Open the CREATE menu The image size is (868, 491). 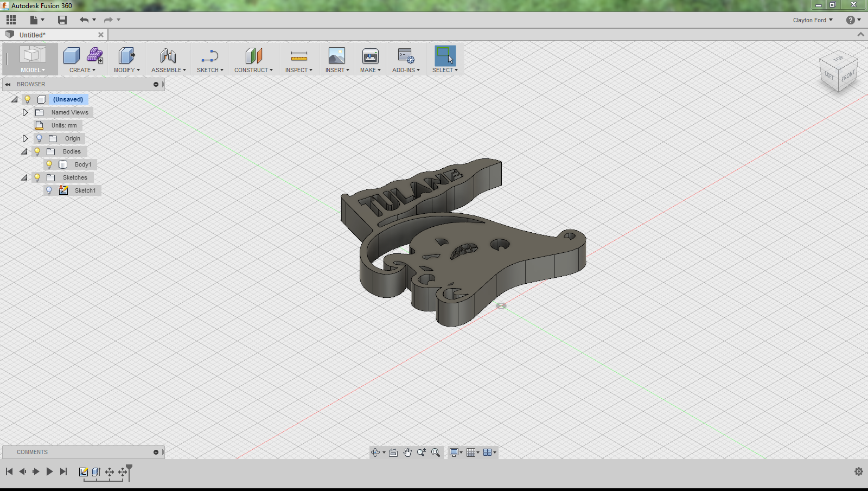pos(82,70)
